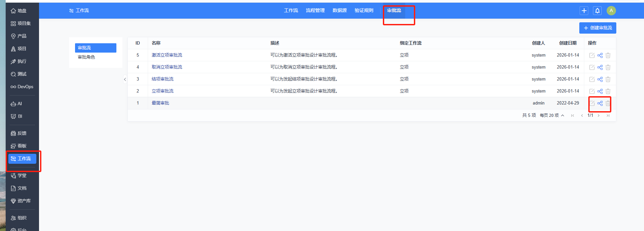The height and width of the screenshot is (231, 644).
Task: Expand the 每页 20 项 page size dropdown
Action: 552,115
